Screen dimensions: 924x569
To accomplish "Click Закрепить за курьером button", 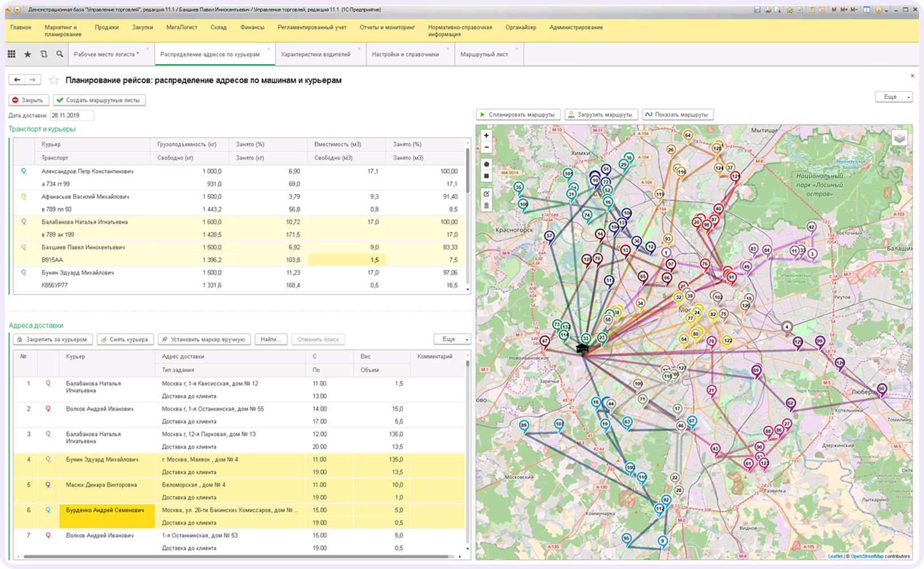I will pos(53,339).
